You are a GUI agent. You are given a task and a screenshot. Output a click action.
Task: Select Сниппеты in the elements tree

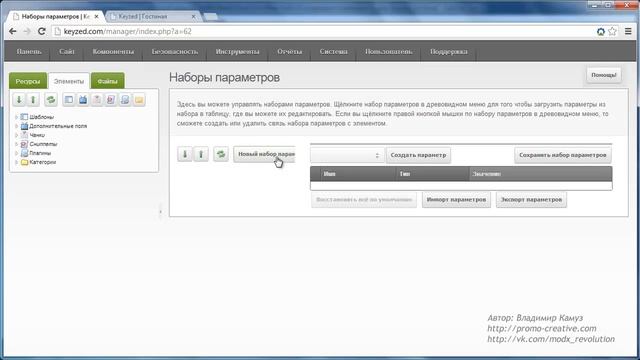click(43, 144)
